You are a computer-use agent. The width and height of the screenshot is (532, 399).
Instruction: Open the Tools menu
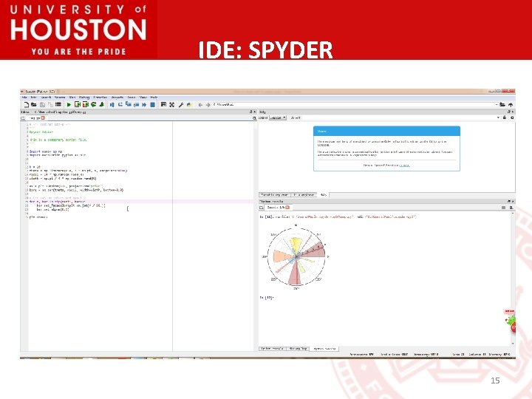click(x=132, y=98)
